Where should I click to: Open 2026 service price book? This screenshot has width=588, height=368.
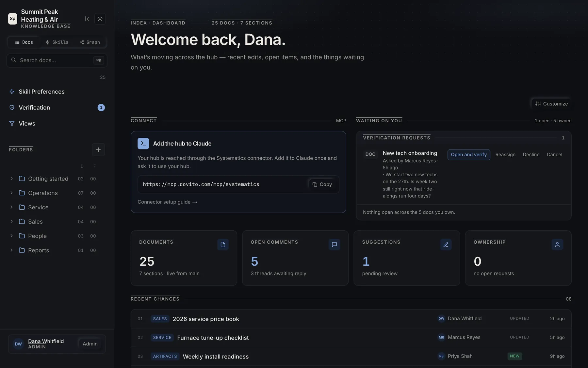click(x=206, y=319)
